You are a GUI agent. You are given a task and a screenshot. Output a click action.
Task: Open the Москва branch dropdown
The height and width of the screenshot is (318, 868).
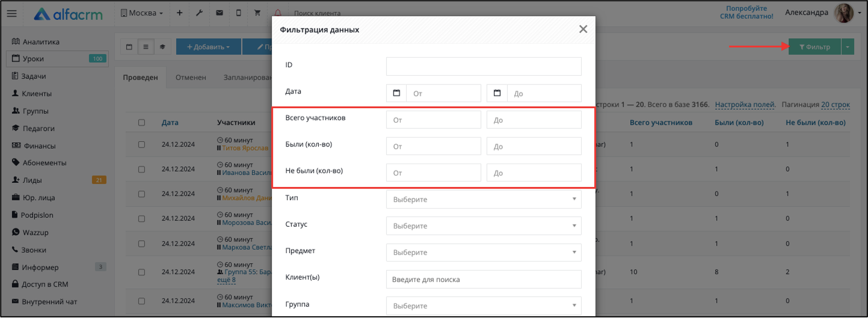143,13
